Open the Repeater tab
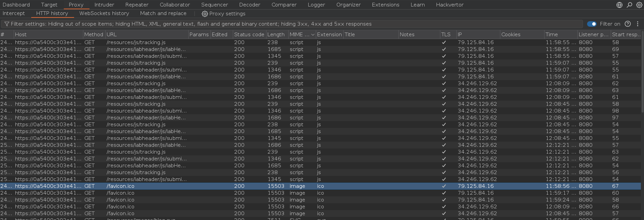The height and width of the screenshot is (220, 644). coord(137,5)
